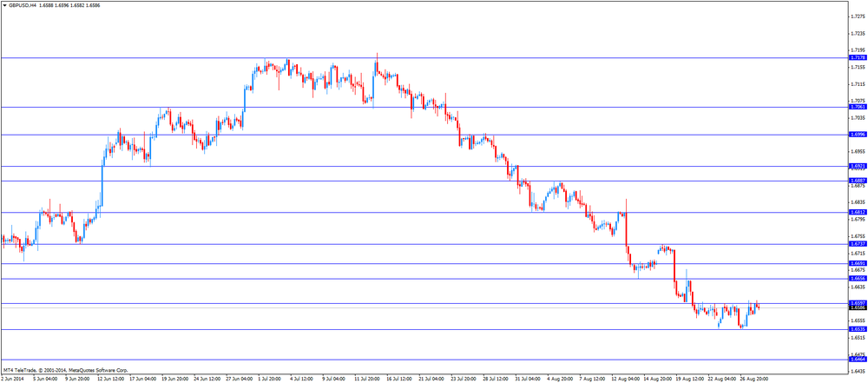Click the 1.6656 blue price label
Viewport: 868px width, 383px height.
857,278
